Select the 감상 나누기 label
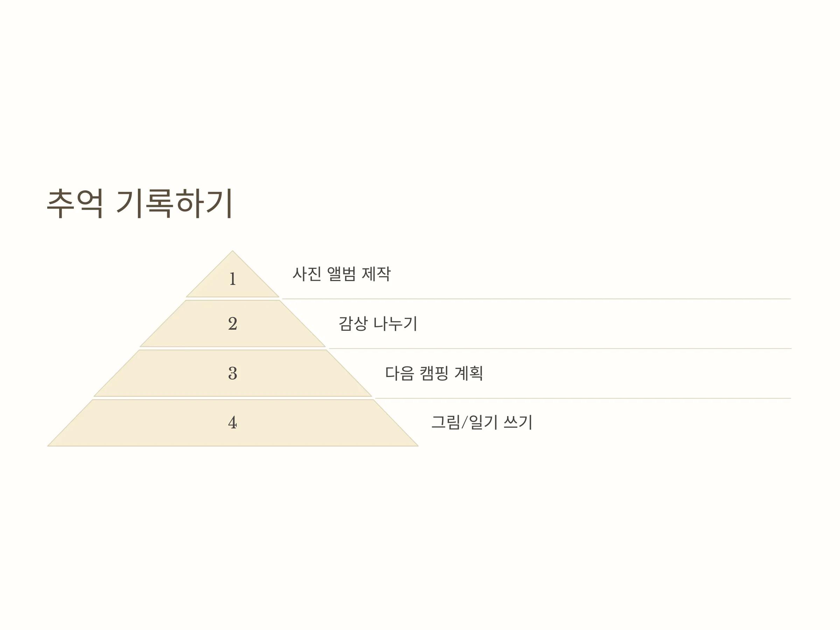 coord(378,323)
